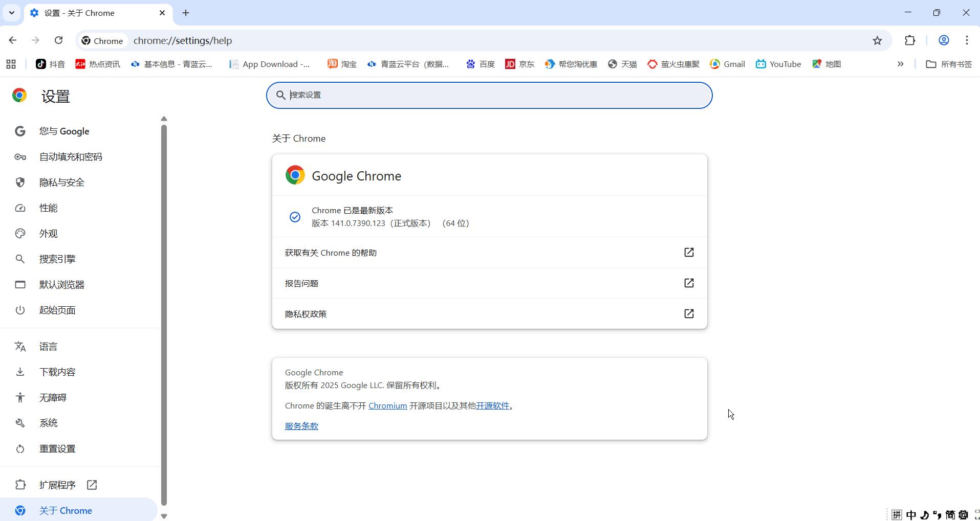This screenshot has width=980, height=521.
Task: Open the Chrome three-dot menu
Action: click(x=967, y=40)
